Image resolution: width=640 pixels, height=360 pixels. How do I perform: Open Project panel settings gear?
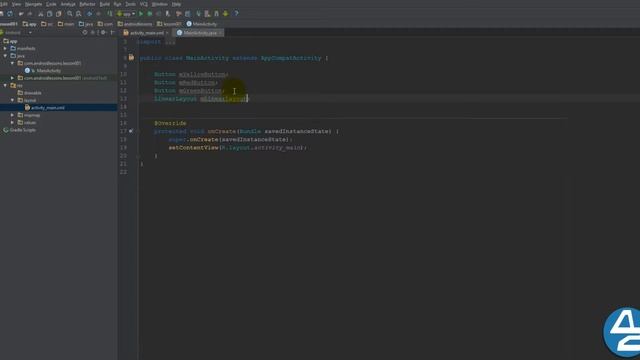point(103,33)
